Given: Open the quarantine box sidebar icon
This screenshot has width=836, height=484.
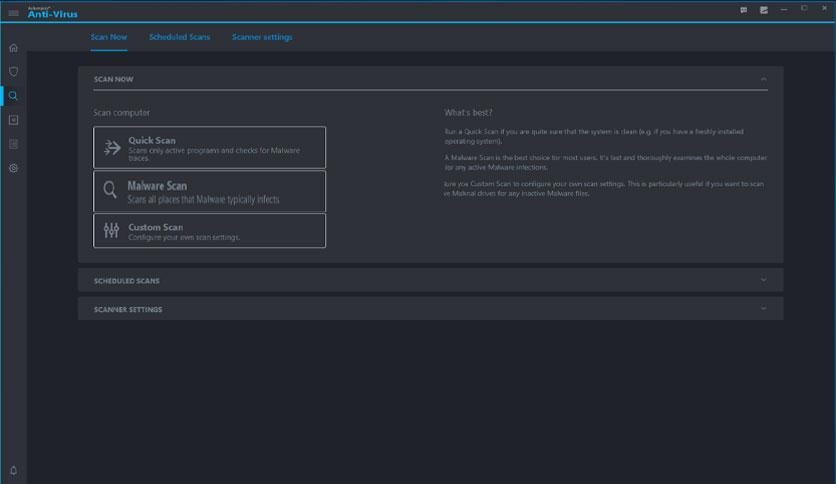Looking at the screenshot, I should click(13, 120).
